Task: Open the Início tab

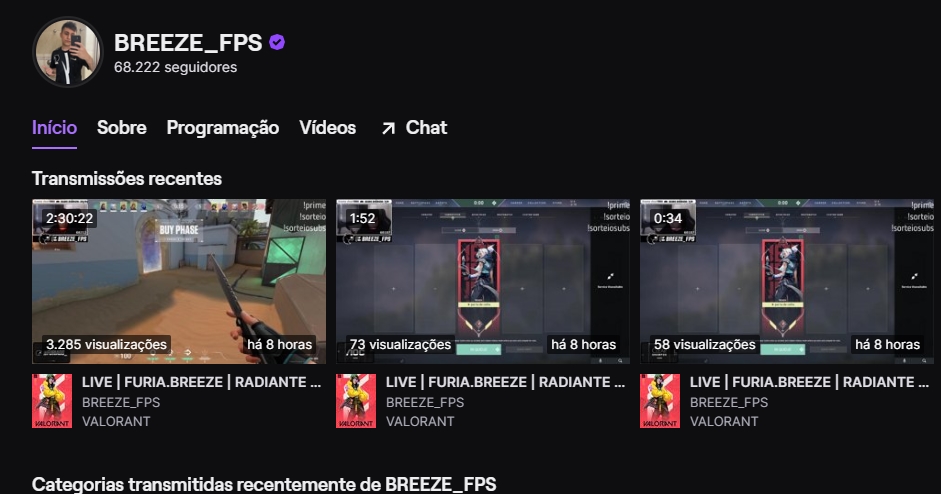Action: point(55,128)
